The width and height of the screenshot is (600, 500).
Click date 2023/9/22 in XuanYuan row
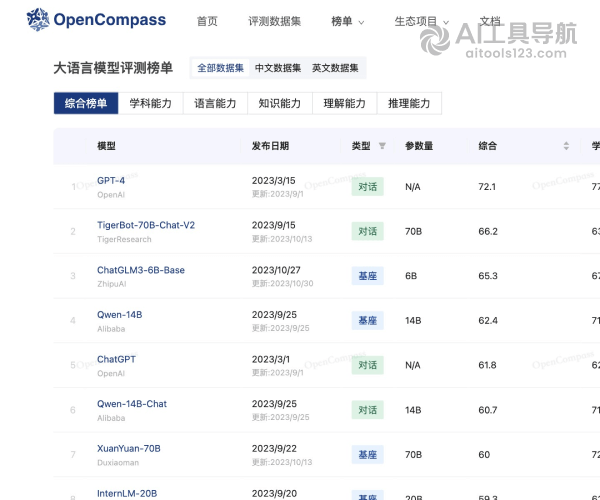click(x=274, y=449)
